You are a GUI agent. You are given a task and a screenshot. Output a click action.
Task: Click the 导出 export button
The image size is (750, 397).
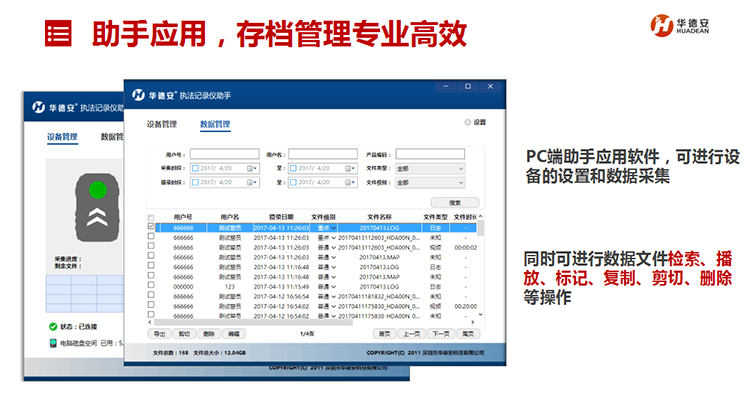click(159, 334)
